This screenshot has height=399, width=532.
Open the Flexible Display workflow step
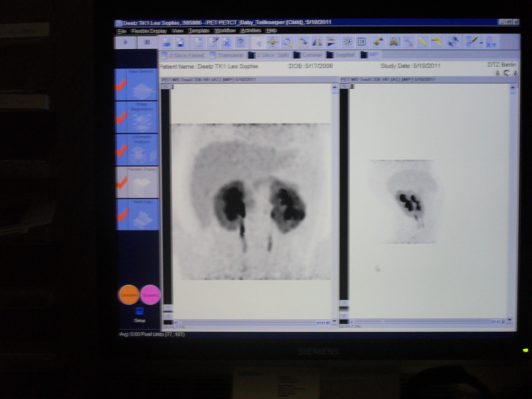coord(137,182)
